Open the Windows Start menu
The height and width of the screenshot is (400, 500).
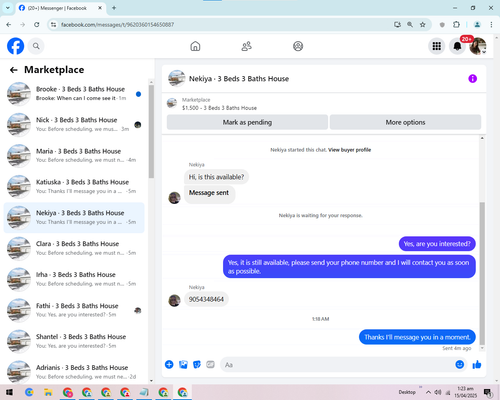pos(9,392)
